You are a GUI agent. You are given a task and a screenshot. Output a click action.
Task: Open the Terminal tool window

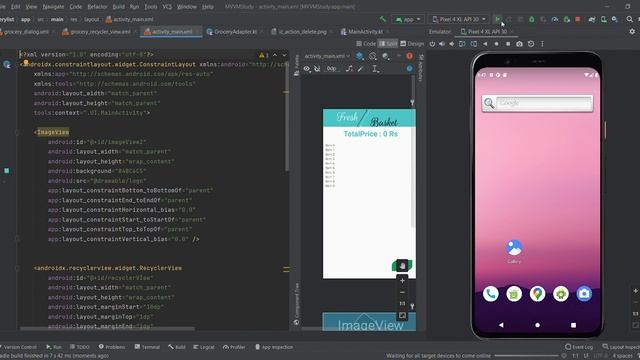coord(147,347)
